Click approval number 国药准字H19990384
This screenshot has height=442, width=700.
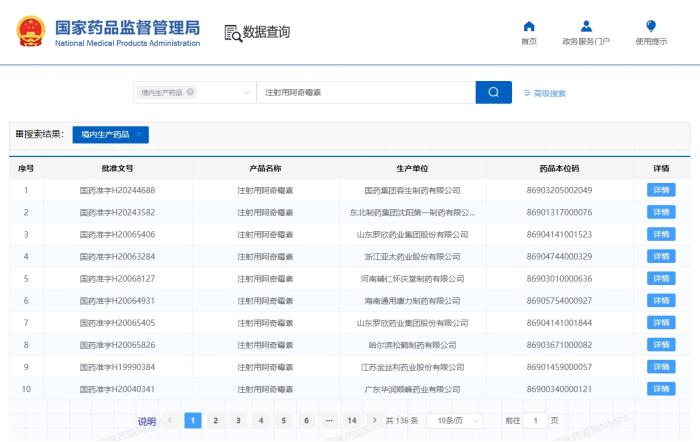pyautogui.click(x=117, y=367)
